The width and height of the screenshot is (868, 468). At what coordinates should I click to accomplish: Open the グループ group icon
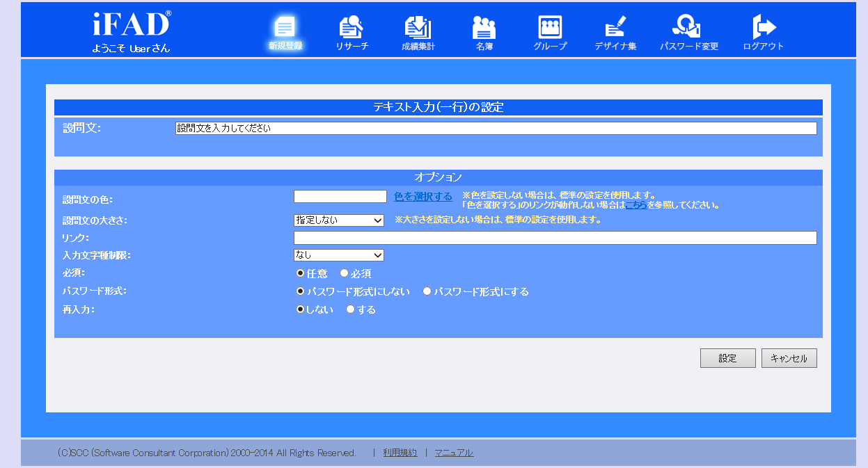coord(550,26)
